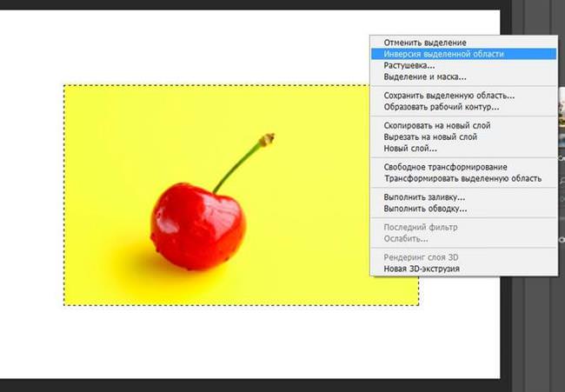Choose 'Сохранить выделенную область...' entry
565x392 pixels.
[464, 96]
